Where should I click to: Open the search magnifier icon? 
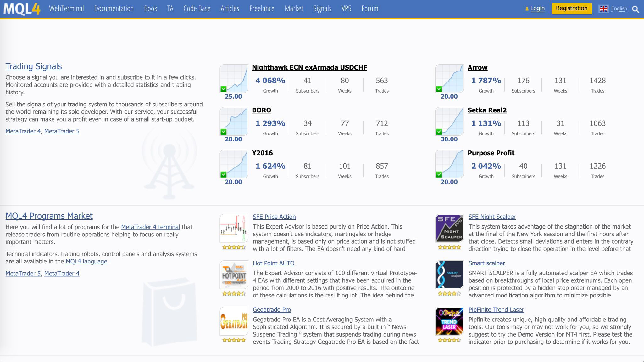click(636, 9)
